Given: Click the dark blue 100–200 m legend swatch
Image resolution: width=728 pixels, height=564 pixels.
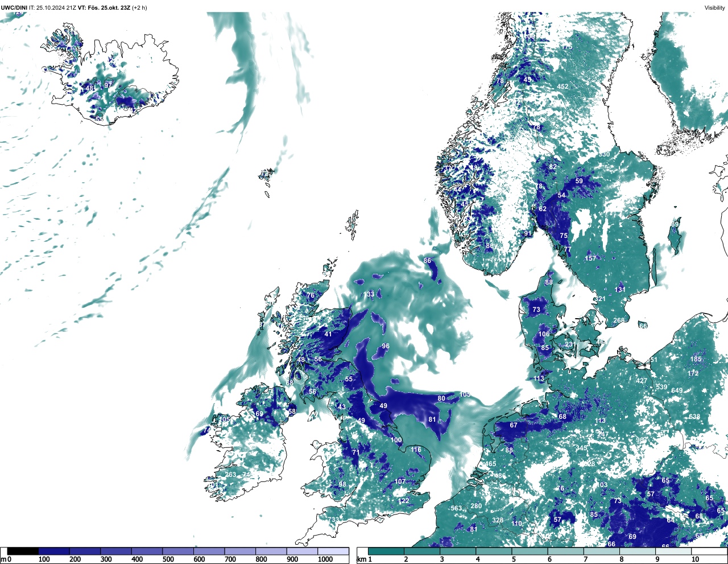Looking at the screenshot, I should (54, 551).
